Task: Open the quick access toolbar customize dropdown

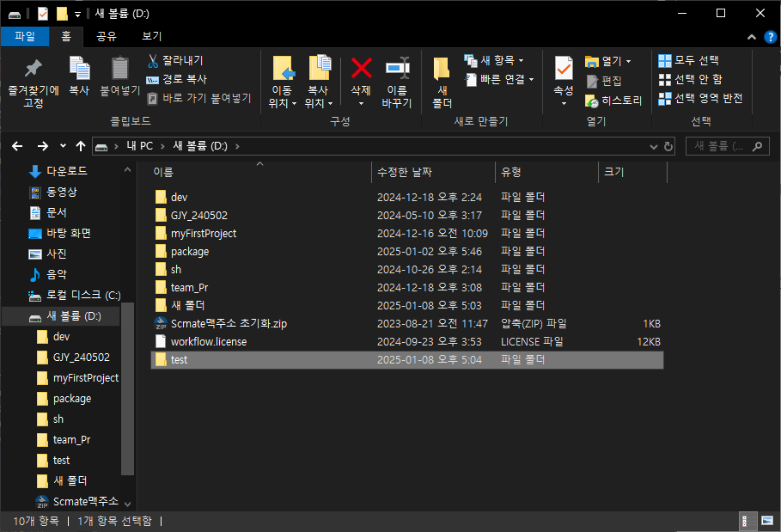Action: (x=77, y=15)
